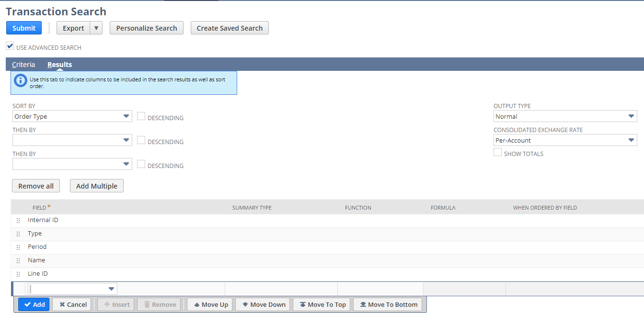Switch to the Criteria tab
Screen dimensions: 644x313
click(23, 64)
